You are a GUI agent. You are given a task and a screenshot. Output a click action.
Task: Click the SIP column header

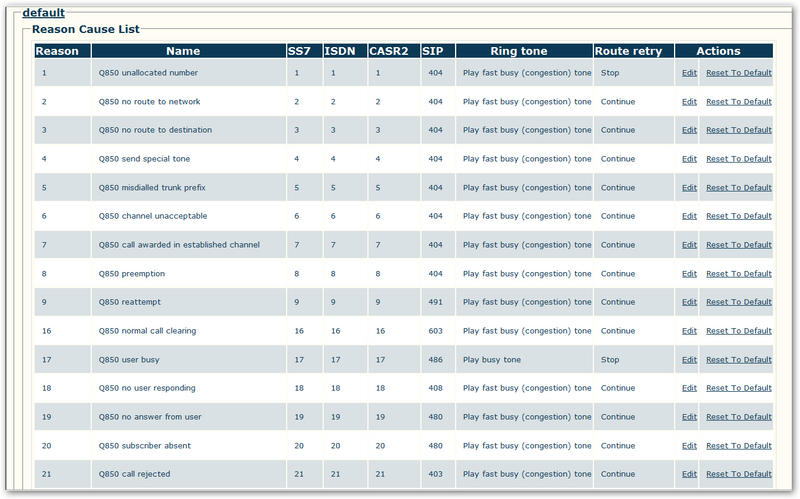438,51
